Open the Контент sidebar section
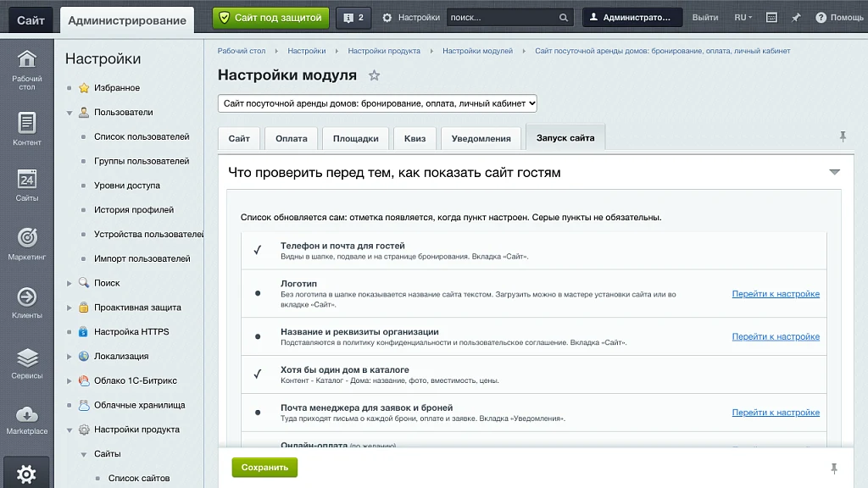868x488 pixels. [26, 129]
